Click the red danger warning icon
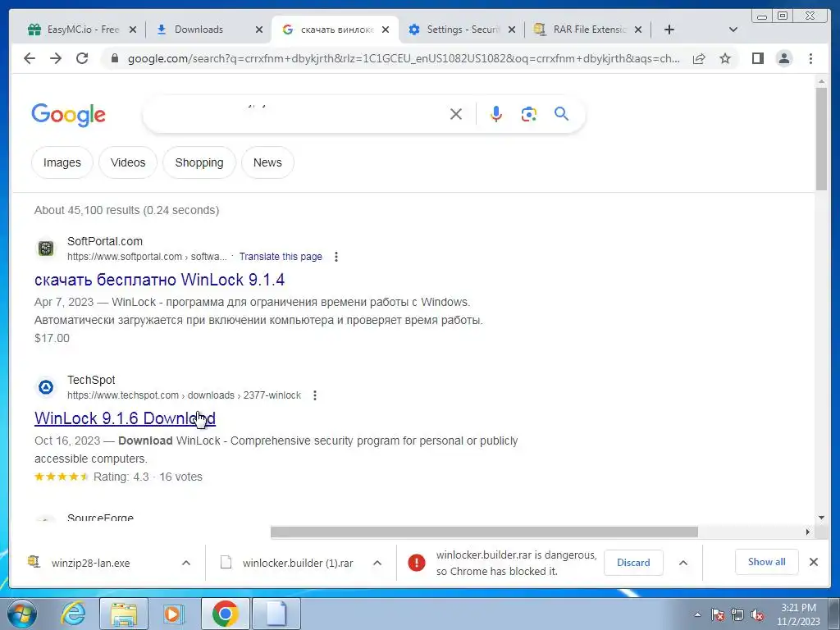Screen dimensions: 840x630 [416, 563]
